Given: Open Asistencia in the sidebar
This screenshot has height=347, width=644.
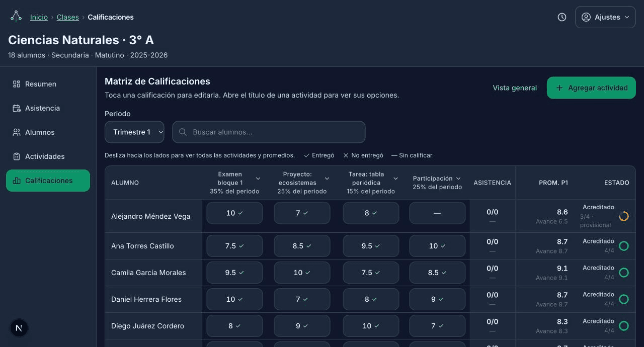Looking at the screenshot, I should point(48,108).
